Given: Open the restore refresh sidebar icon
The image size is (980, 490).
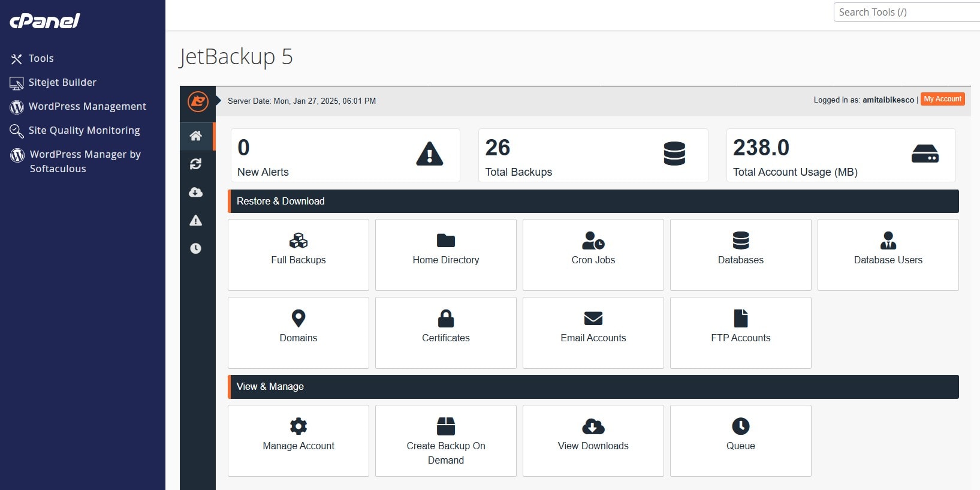Looking at the screenshot, I should tap(196, 164).
